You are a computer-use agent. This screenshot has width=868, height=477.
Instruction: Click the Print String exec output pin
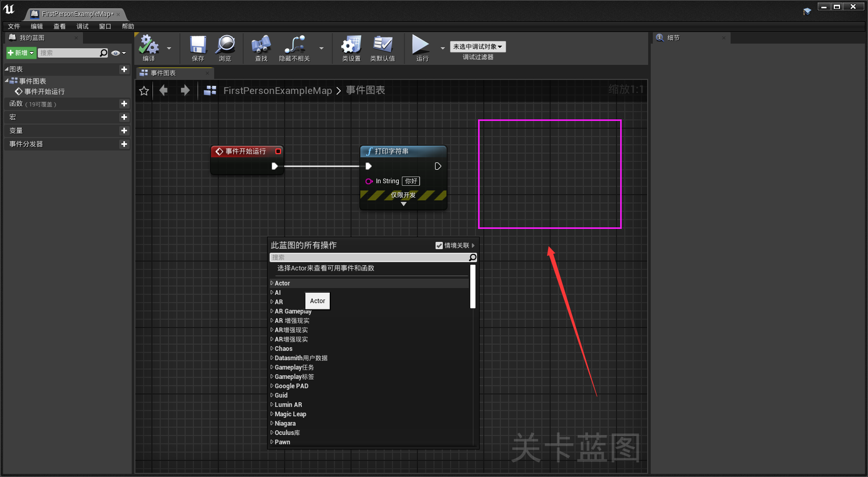438,166
